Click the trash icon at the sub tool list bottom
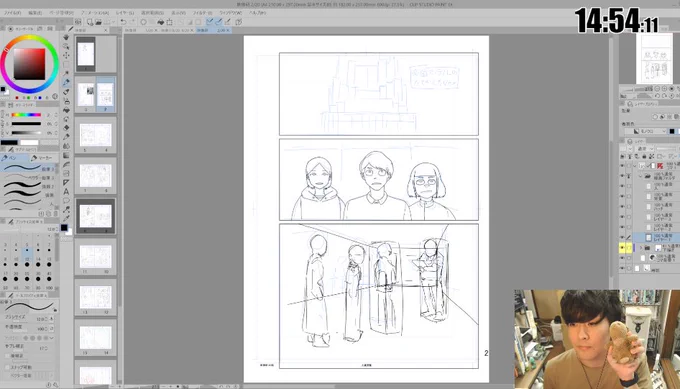This screenshot has height=389, width=680. pyautogui.click(x=56, y=214)
